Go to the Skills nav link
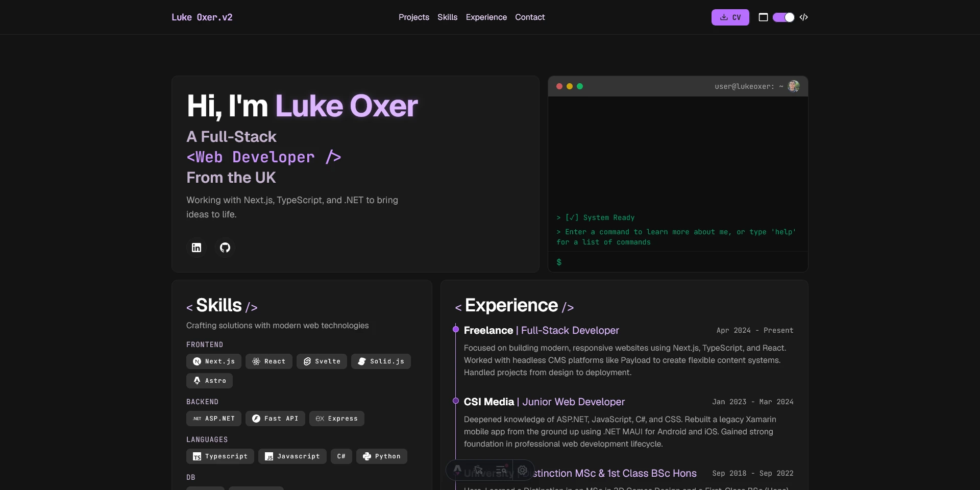The width and height of the screenshot is (980, 490). [x=448, y=17]
